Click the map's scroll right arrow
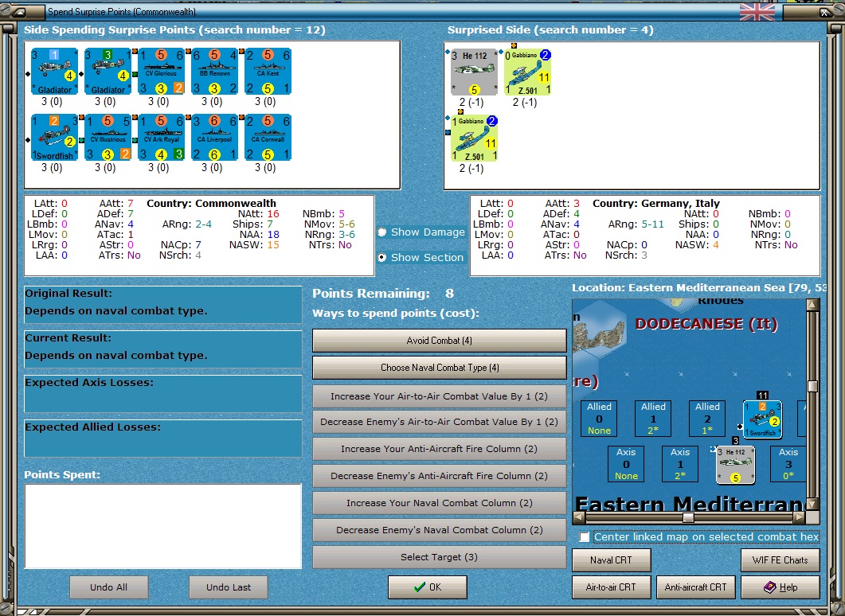 (800, 517)
